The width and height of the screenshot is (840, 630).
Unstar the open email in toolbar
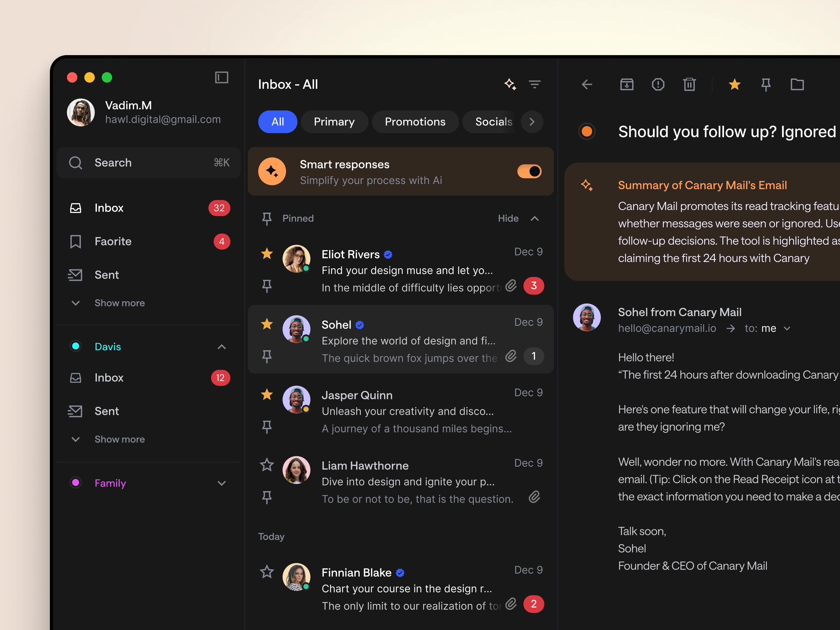click(x=735, y=84)
